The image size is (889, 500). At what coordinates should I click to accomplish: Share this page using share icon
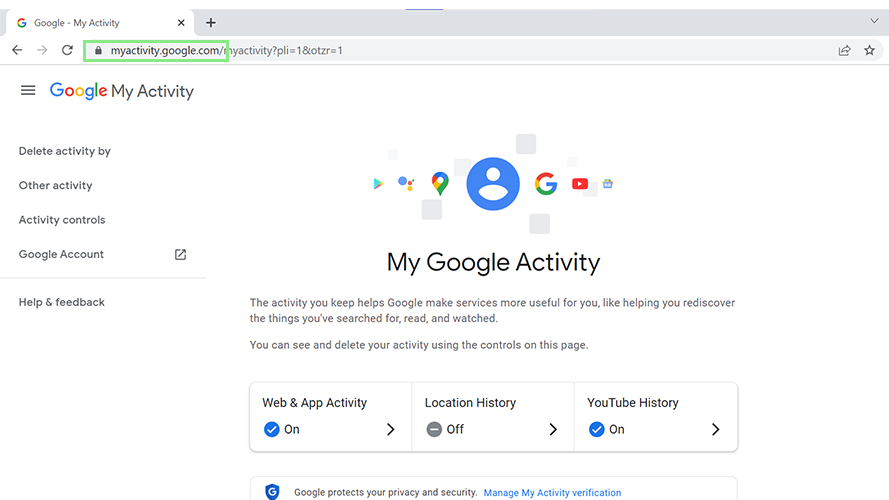tap(844, 50)
